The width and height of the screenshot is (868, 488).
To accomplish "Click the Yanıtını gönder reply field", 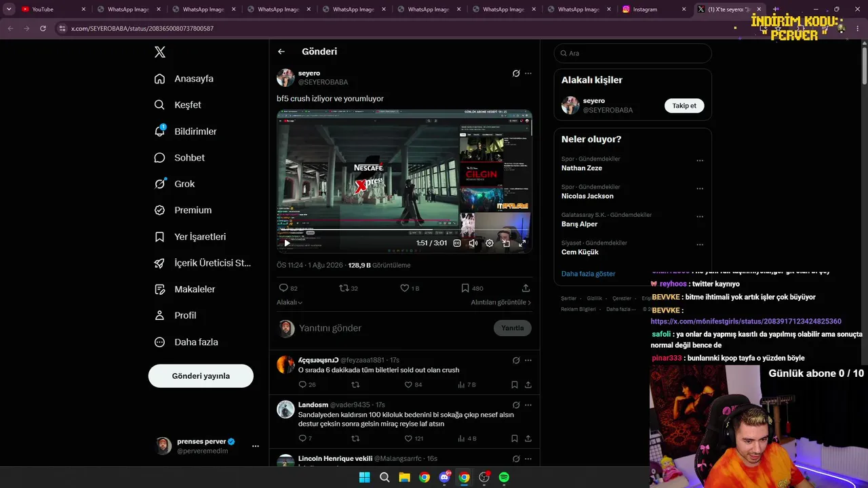I will click(x=393, y=328).
